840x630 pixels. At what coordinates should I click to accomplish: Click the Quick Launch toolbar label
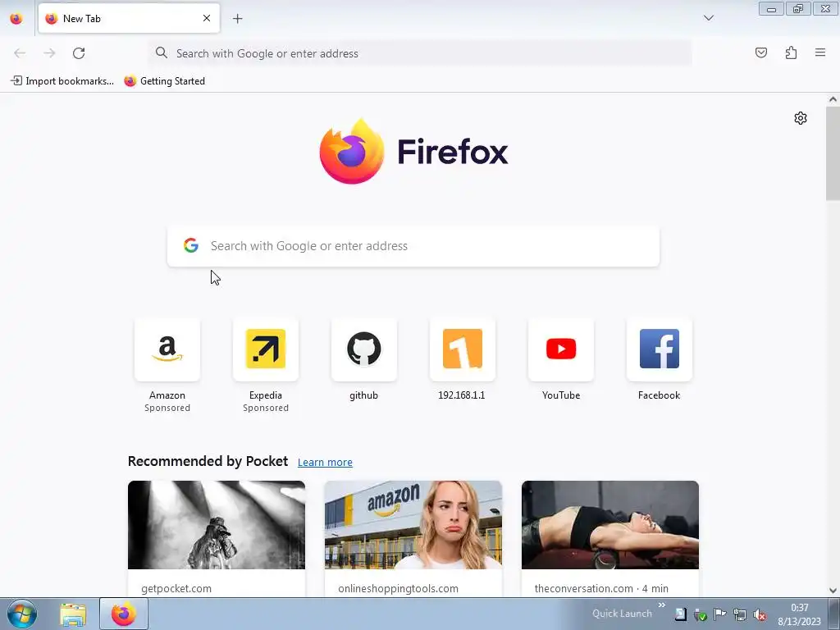(622, 614)
